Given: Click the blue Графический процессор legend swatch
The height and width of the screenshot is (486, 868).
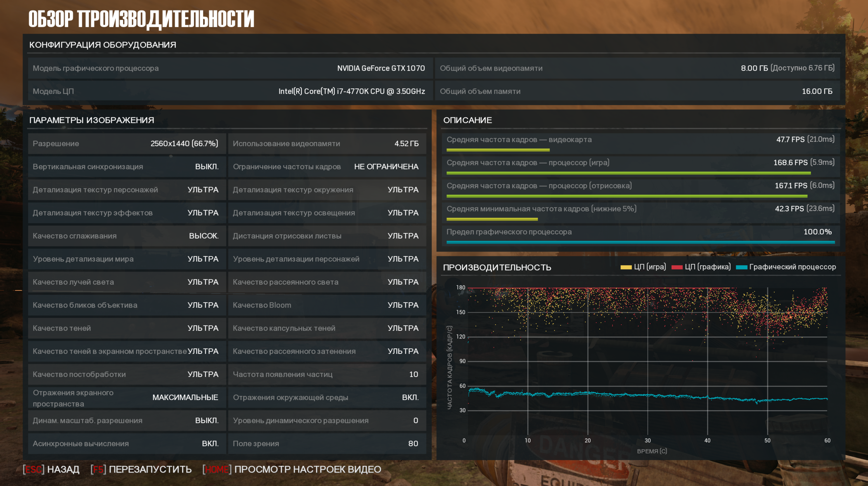Looking at the screenshot, I should pyautogui.click(x=741, y=267).
